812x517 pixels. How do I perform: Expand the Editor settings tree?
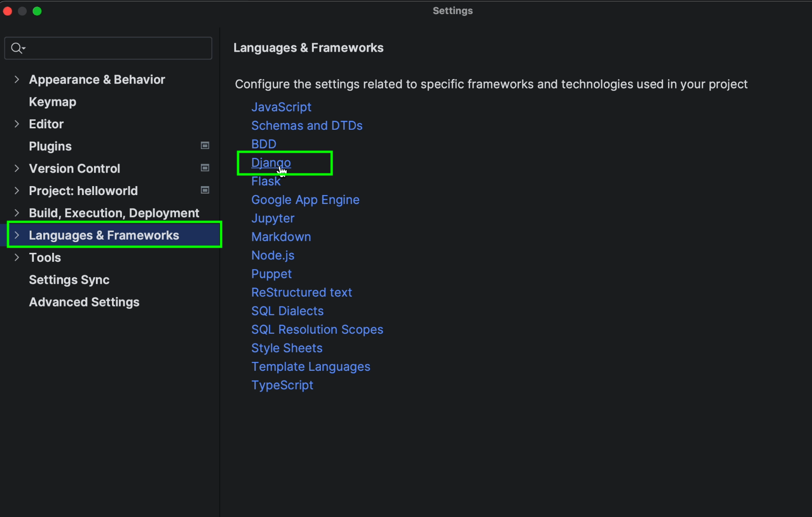[17, 124]
